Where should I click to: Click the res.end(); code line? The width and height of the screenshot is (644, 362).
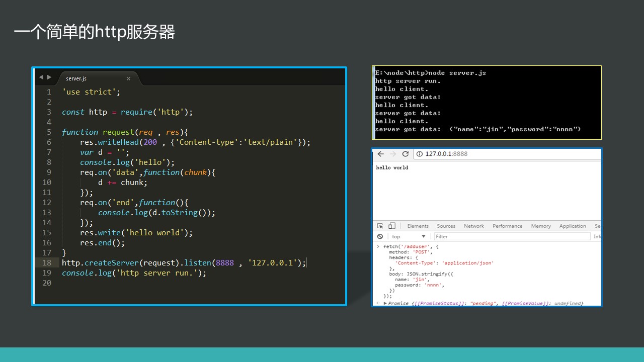[102, 243]
